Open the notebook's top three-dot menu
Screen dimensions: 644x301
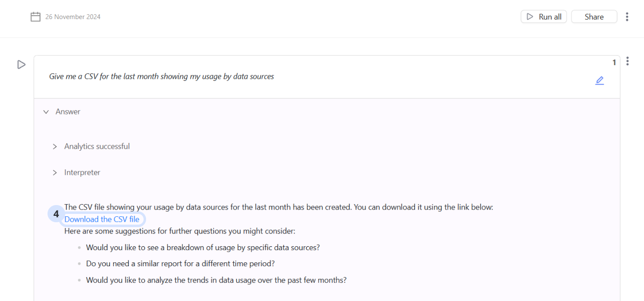(x=627, y=17)
